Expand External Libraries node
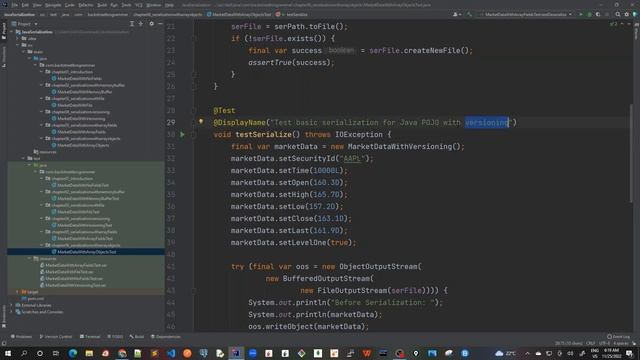Viewport: 640px width, 360px height. 11,305
